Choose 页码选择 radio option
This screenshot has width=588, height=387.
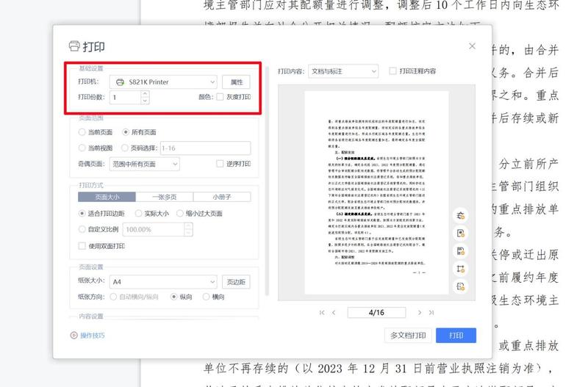(125, 148)
